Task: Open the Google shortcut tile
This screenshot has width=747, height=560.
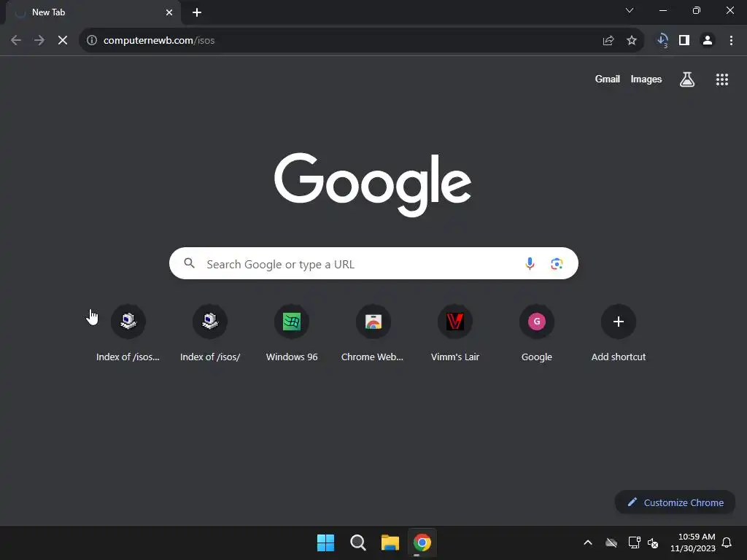Action: 536,333
